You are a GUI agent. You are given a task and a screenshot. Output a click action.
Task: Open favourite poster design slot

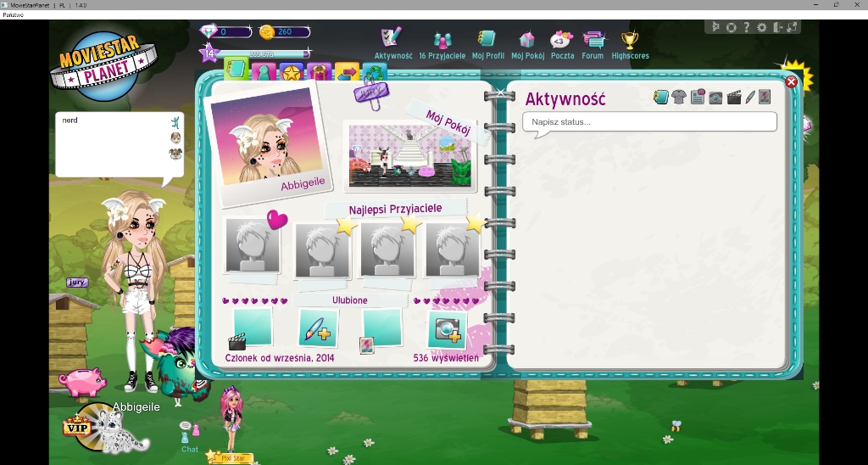coord(381,328)
